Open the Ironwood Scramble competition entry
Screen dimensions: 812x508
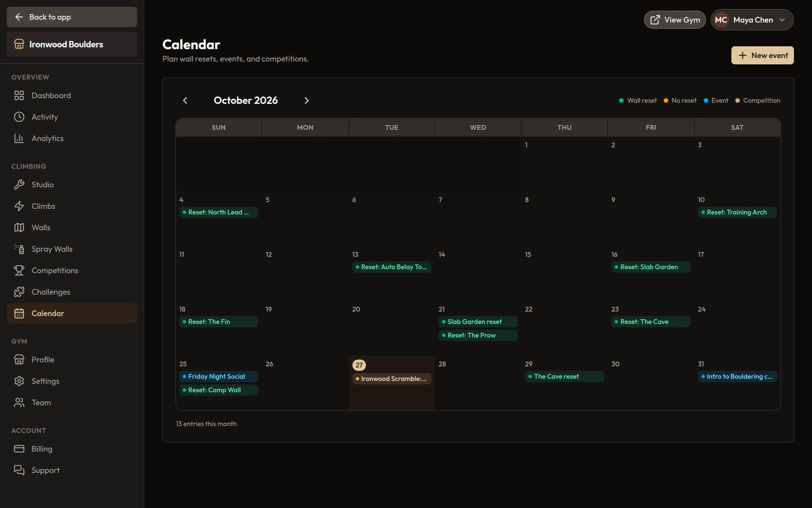(392, 379)
